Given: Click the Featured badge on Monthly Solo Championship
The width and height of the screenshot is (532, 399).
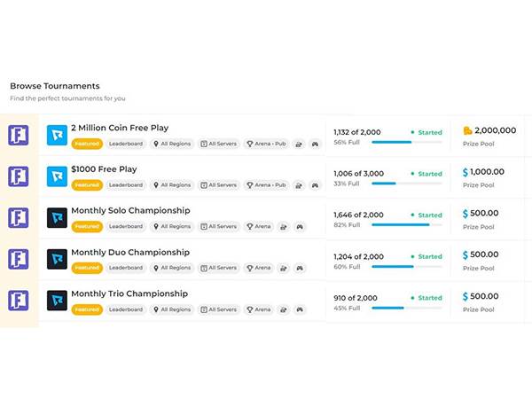Looking at the screenshot, I should coord(87,226).
